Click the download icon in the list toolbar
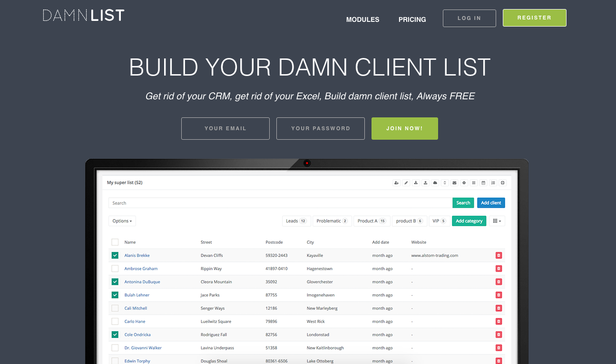Viewport: 616px width, 364px height. [x=416, y=182]
